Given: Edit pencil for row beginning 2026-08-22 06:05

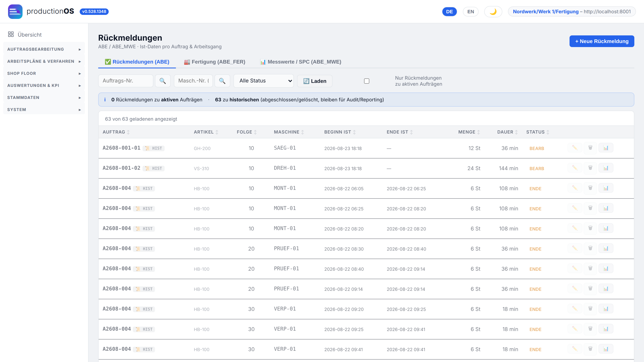Looking at the screenshot, I should pyautogui.click(x=575, y=188).
